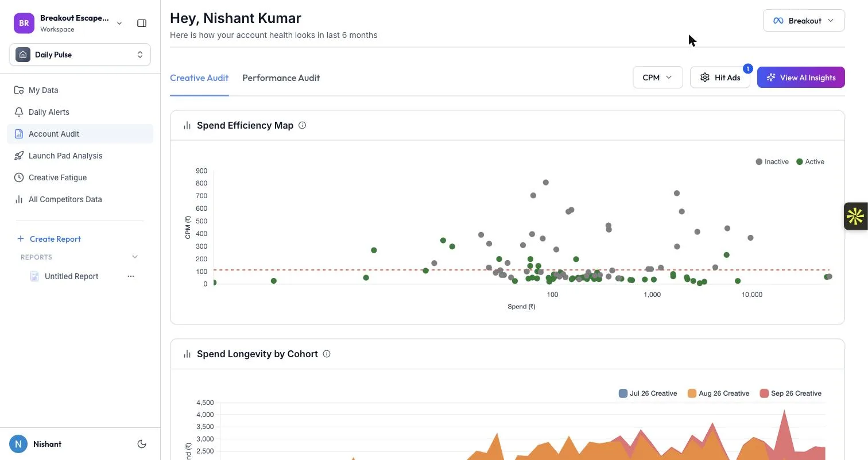Screen dimensions: 868x460
Task: Click the Spend Longevity by Cohort info icon
Action: click(x=327, y=354)
